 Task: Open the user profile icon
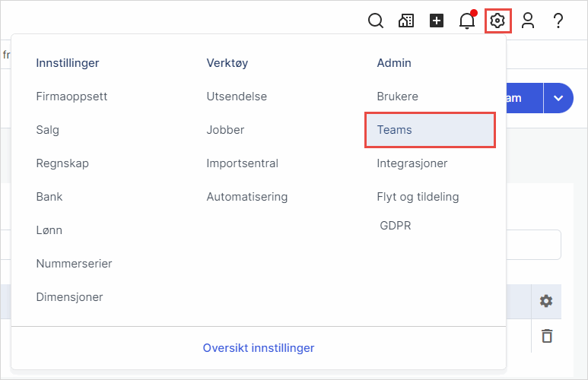[x=528, y=21]
